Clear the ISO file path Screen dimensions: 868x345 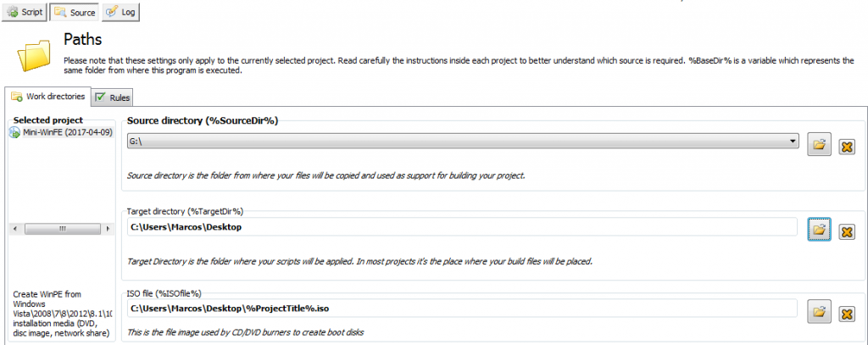pyautogui.click(x=845, y=314)
